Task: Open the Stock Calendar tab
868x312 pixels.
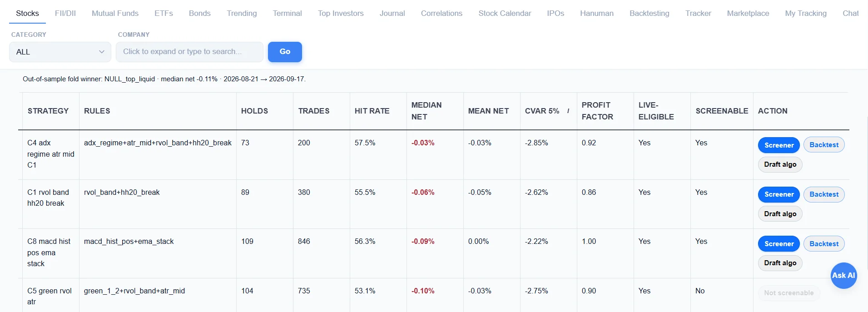Action: [505, 13]
